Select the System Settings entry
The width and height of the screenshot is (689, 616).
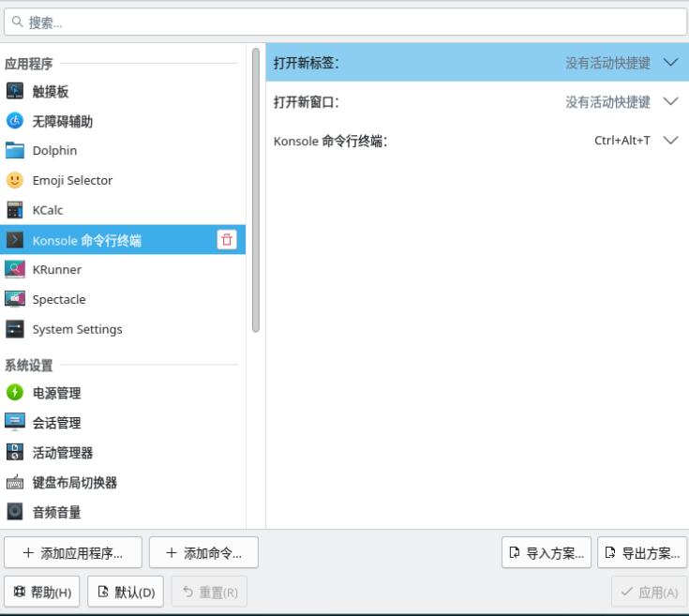123,329
